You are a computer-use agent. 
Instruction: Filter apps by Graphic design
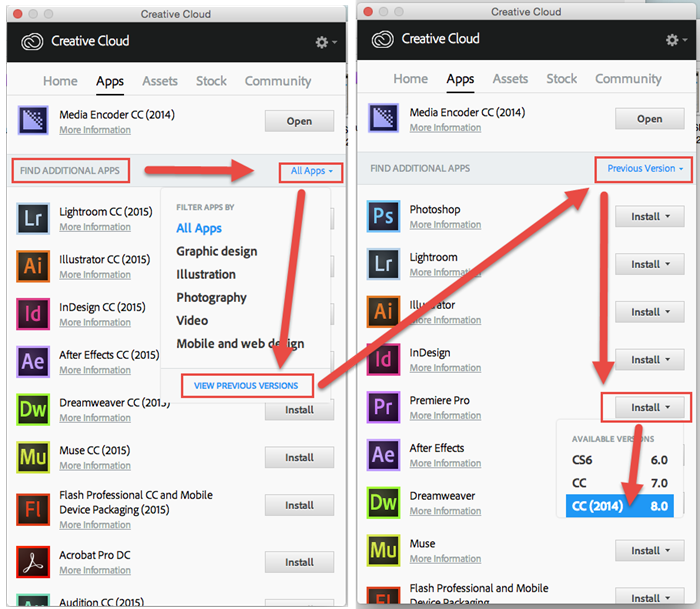tap(217, 251)
